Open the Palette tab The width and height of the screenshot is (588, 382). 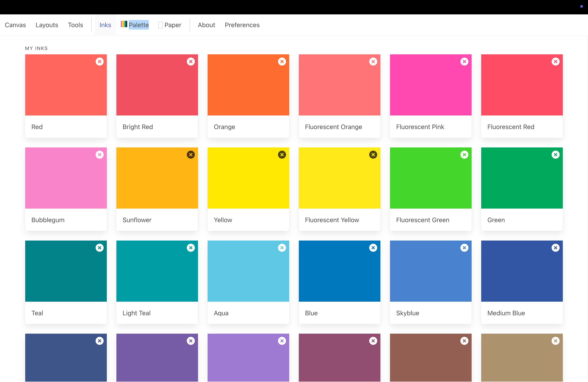coord(139,25)
